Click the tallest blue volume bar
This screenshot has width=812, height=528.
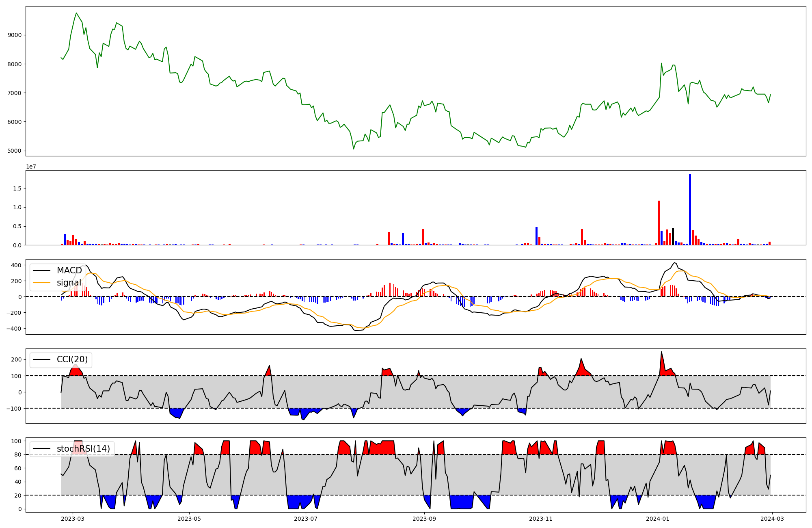pos(690,209)
